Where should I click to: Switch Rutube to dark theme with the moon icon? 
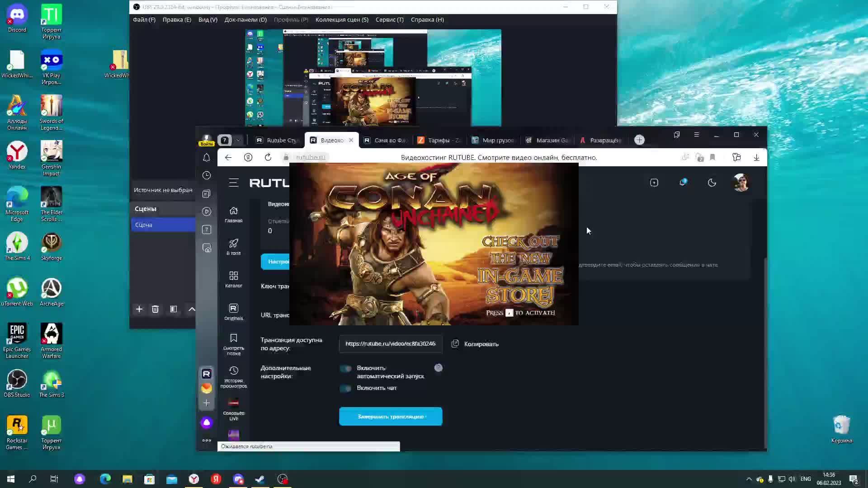[712, 183]
